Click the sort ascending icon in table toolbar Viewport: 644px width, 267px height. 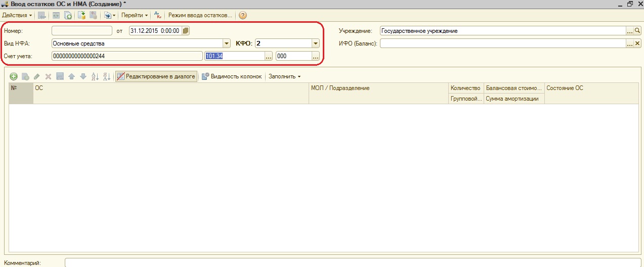[95, 76]
